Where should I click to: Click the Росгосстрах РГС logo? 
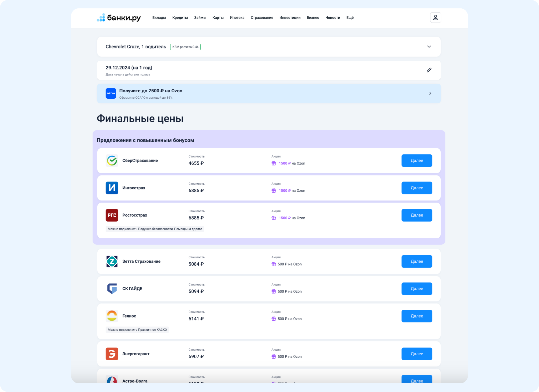click(112, 215)
